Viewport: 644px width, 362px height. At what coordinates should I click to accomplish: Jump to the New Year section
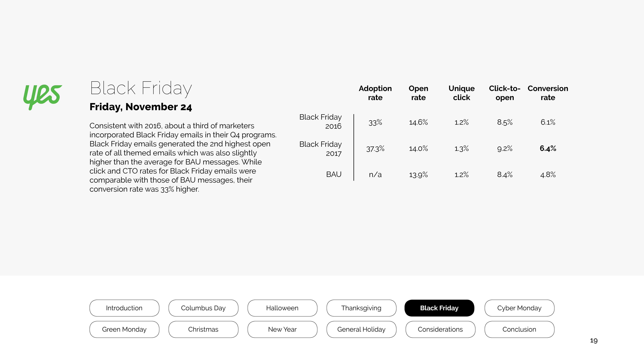click(282, 329)
